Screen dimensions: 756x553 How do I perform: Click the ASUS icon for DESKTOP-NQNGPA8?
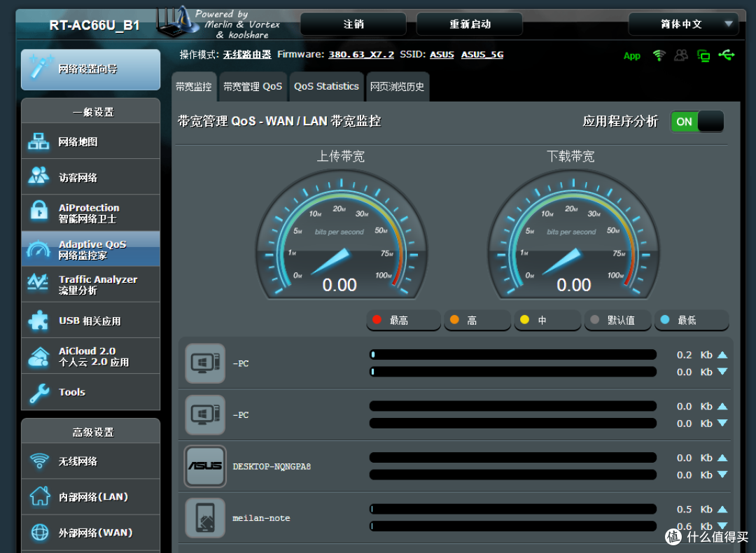(x=205, y=465)
